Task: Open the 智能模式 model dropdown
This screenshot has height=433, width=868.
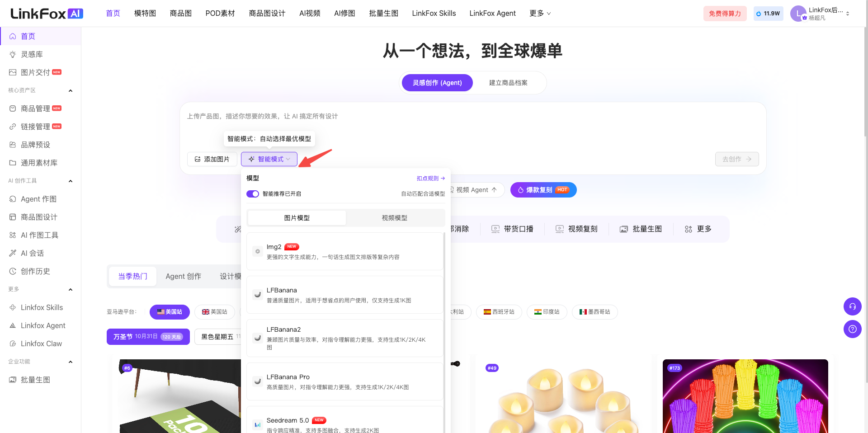Action: point(269,159)
